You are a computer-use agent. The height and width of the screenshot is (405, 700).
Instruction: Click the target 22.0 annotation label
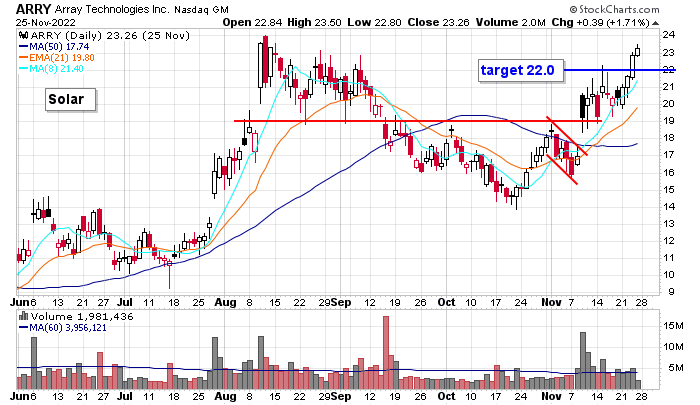pyautogui.click(x=521, y=71)
